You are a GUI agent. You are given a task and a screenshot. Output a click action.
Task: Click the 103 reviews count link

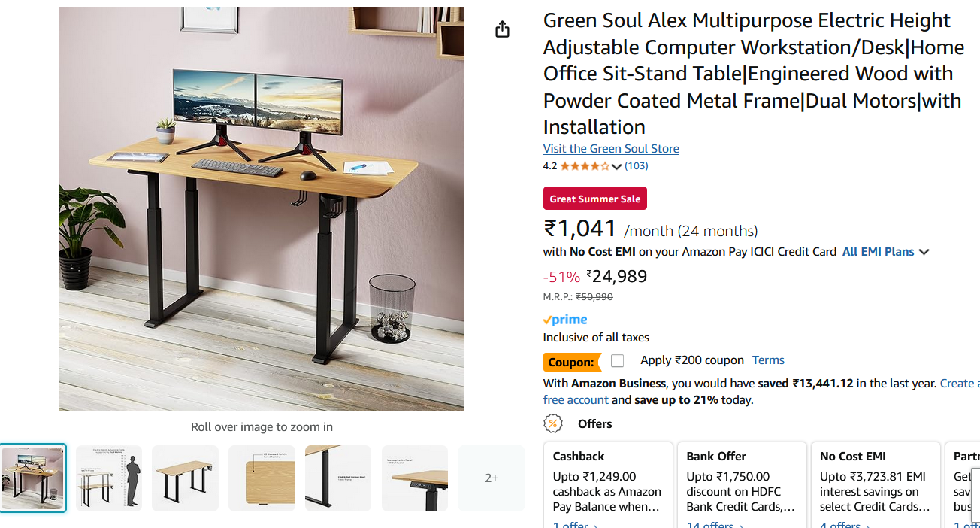pyautogui.click(x=637, y=166)
